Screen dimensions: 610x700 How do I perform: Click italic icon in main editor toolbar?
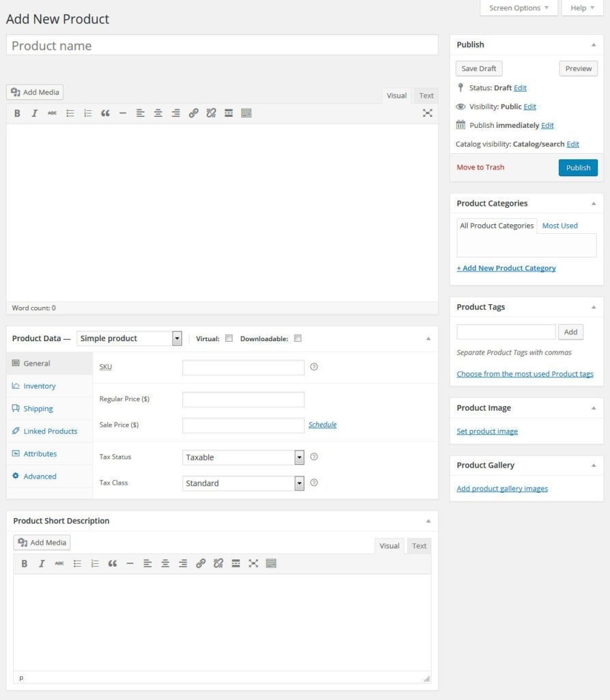pyautogui.click(x=34, y=113)
